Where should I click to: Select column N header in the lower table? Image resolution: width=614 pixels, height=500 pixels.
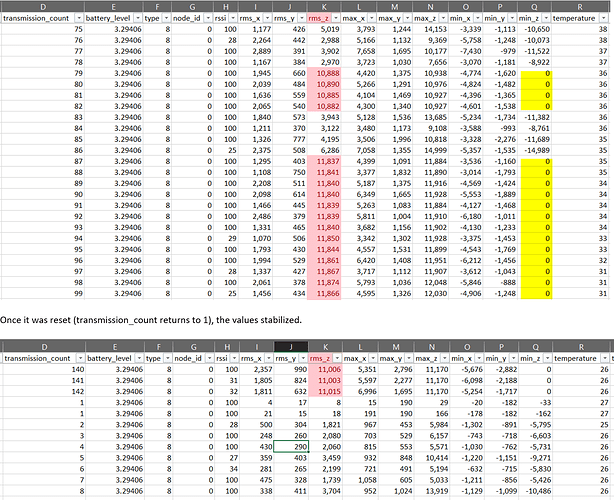[432, 347]
